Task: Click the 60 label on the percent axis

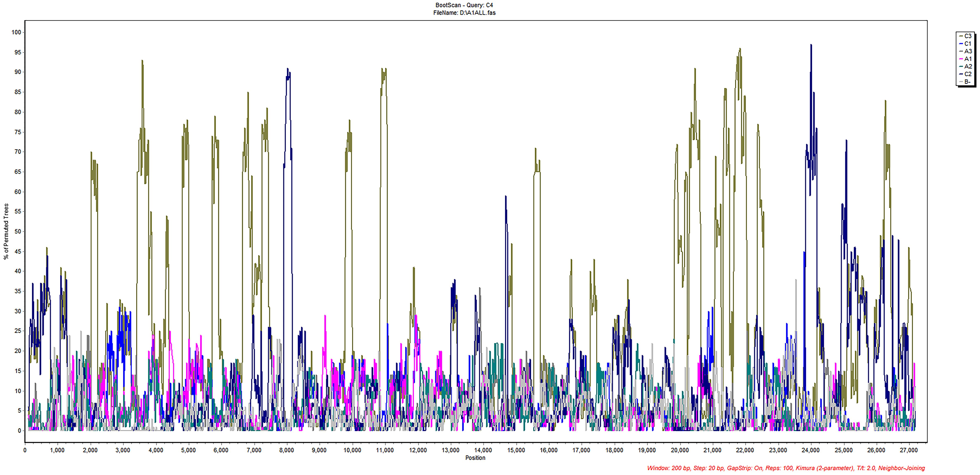Action: coord(18,192)
